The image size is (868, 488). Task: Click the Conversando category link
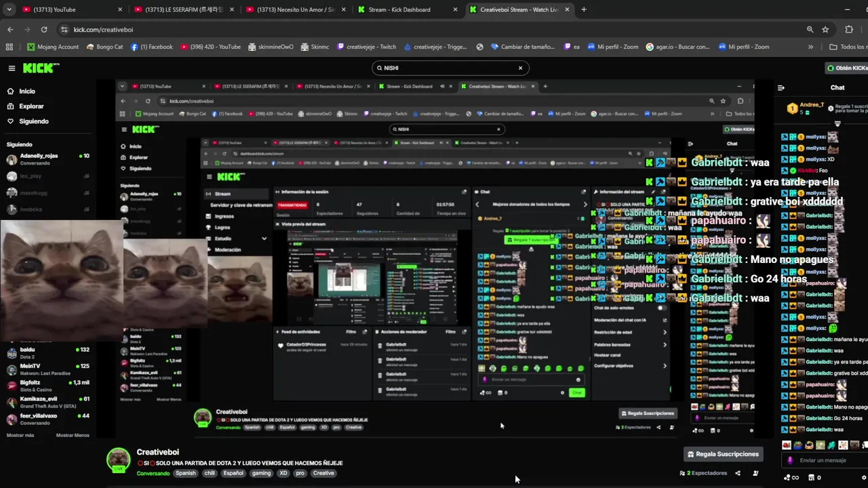(153, 473)
